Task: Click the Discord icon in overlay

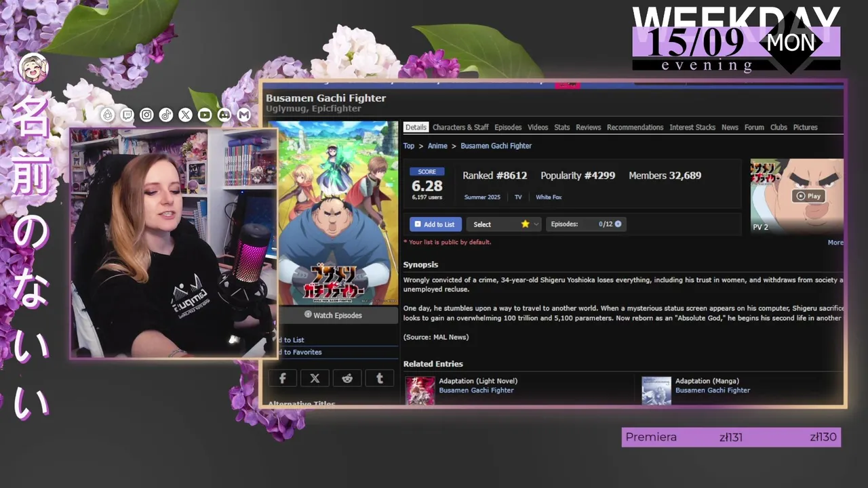Action: pyautogui.click(x=224, y=115)
